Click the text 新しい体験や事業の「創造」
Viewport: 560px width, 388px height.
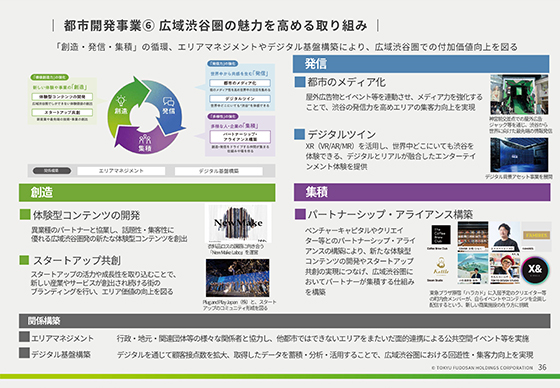pos(60,87)
